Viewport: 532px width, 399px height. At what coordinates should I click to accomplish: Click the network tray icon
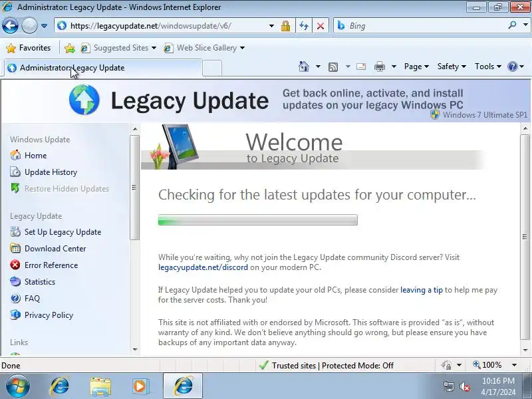(x=448, y=387)
